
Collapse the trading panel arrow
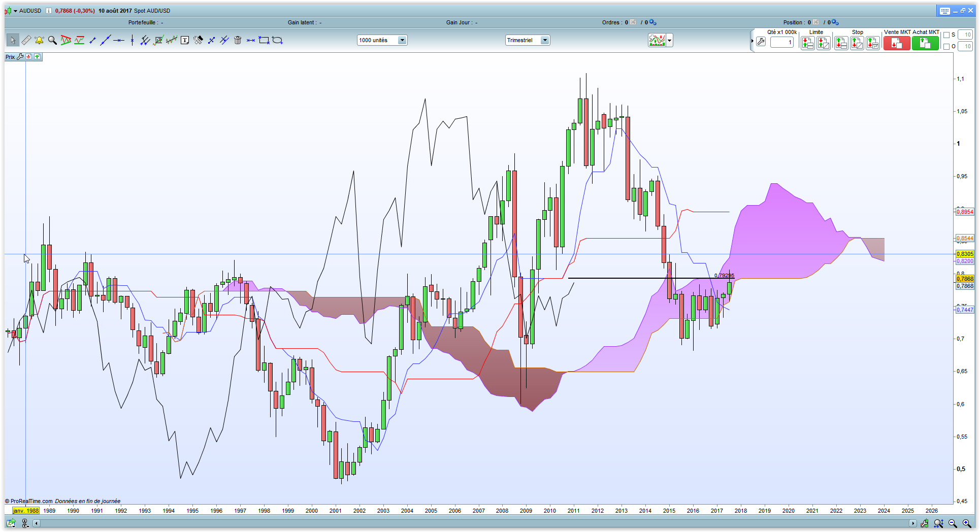[x=752, y=41]
